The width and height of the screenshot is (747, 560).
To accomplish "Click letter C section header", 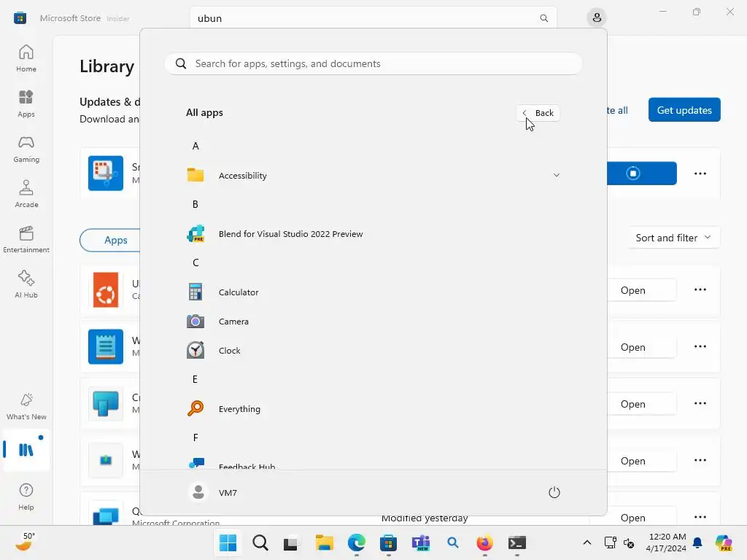I will click(196, 262).
